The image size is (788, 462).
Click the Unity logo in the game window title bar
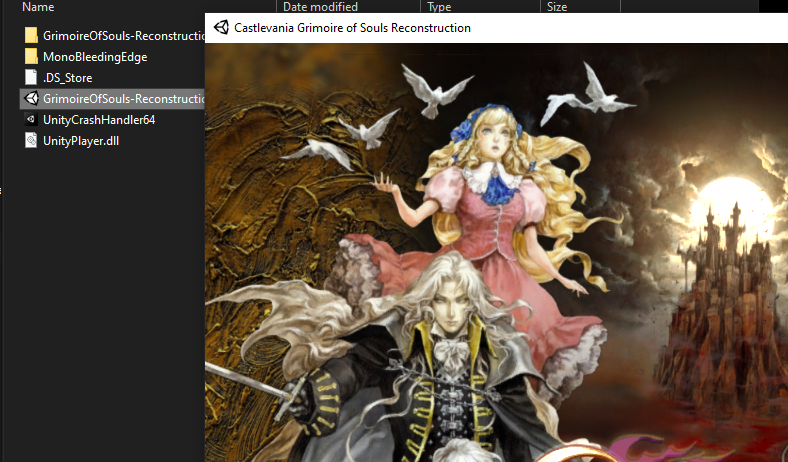221,27
